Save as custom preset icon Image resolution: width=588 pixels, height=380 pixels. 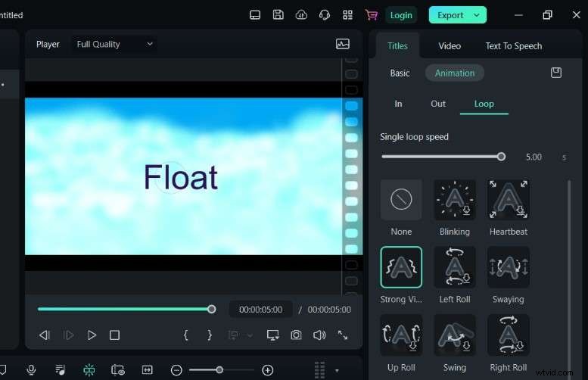[556, 73]
